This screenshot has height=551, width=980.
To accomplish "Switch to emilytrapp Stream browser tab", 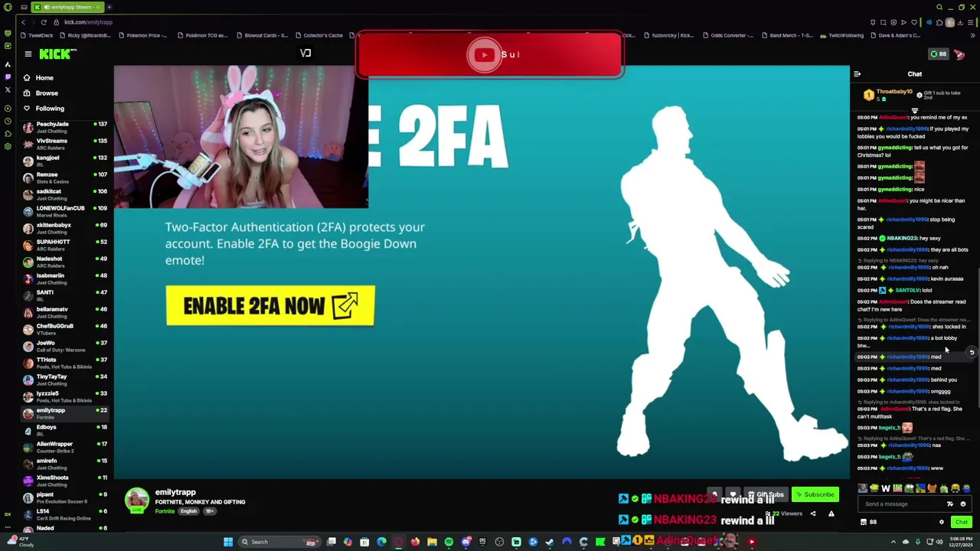I will tap(69, 7).
